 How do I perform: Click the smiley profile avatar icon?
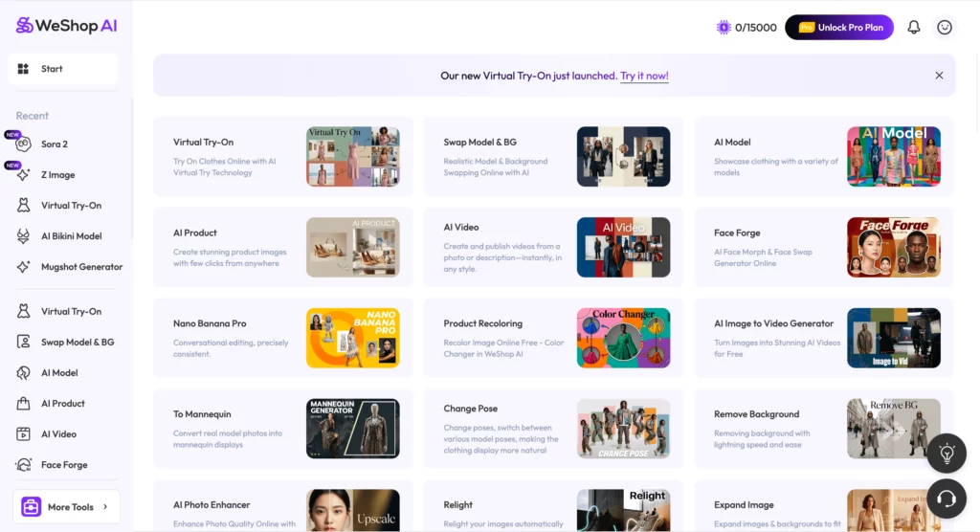tap(945, 28)
